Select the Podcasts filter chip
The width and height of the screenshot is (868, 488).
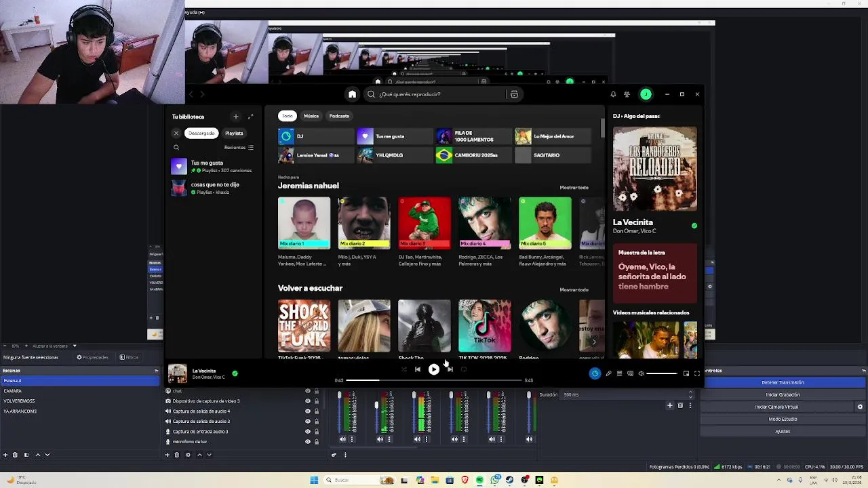[339, 116]
